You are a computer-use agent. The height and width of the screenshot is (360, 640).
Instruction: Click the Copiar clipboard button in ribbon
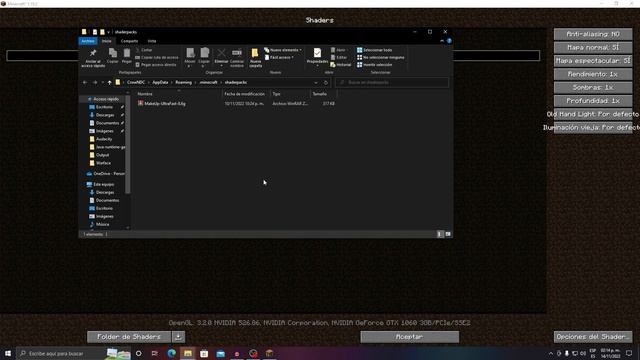(113, 56)
